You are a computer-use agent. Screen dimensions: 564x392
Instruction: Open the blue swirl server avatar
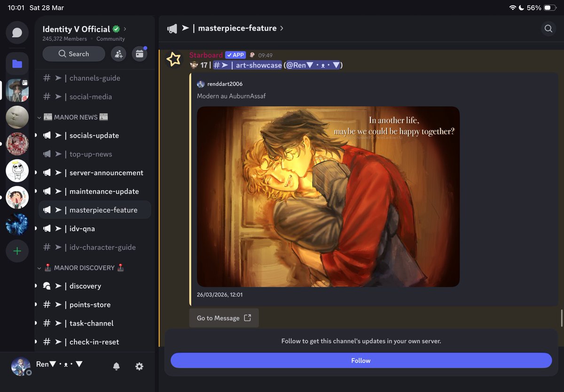pyautogui.click(x=17, y=224)
